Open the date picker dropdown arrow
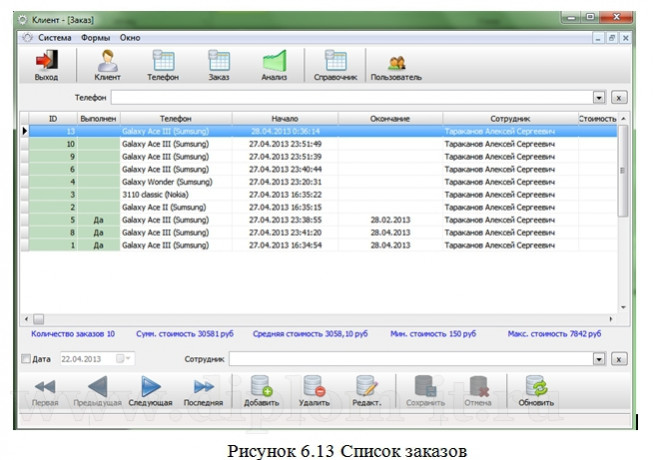 [122, 358]
